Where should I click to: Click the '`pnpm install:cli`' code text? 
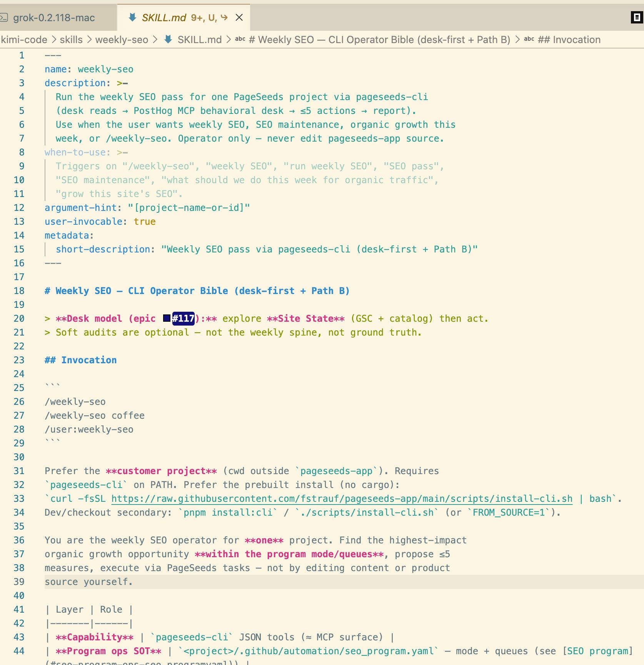pos(228,513)
